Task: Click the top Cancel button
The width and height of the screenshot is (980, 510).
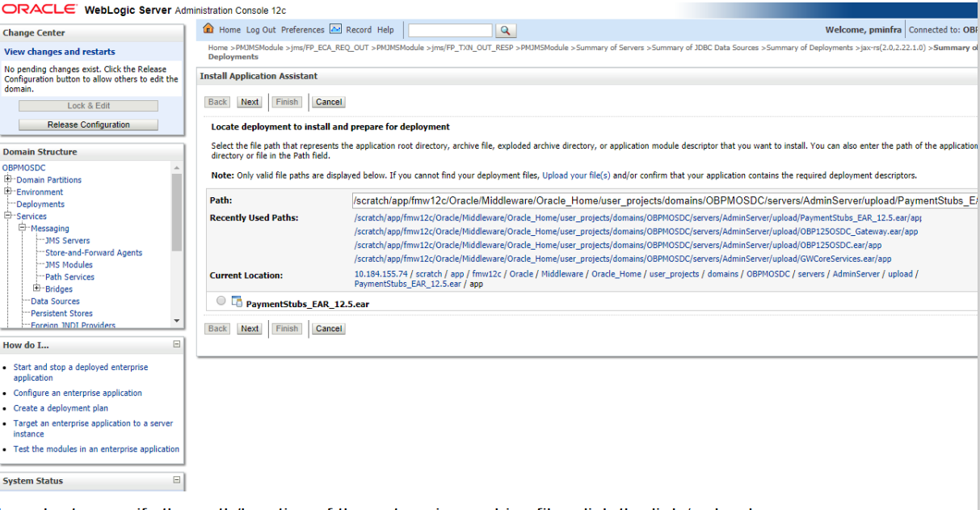Action: tap(328, 102)
